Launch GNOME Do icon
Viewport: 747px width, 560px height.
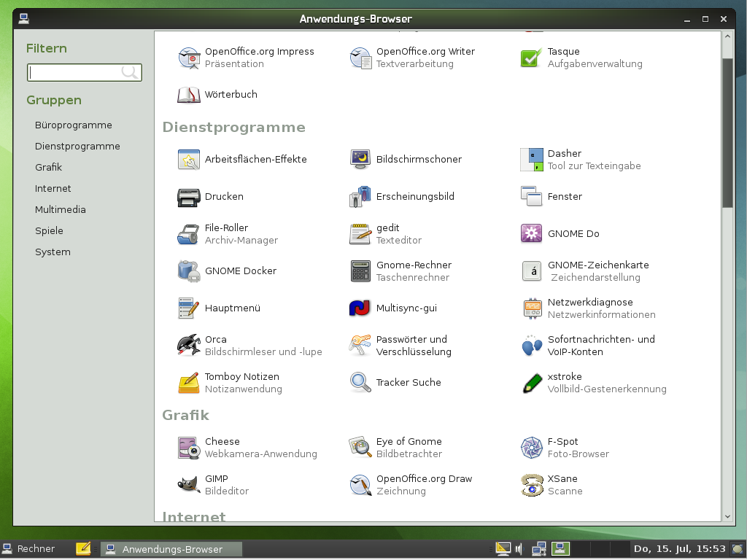click(x=532, y=234)
